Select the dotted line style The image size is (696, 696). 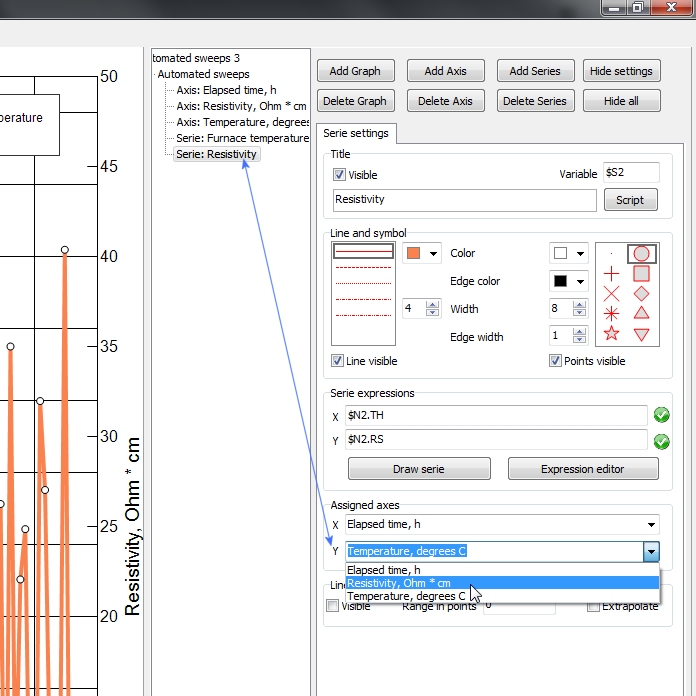pyautogui.click(x=363, y=283)
